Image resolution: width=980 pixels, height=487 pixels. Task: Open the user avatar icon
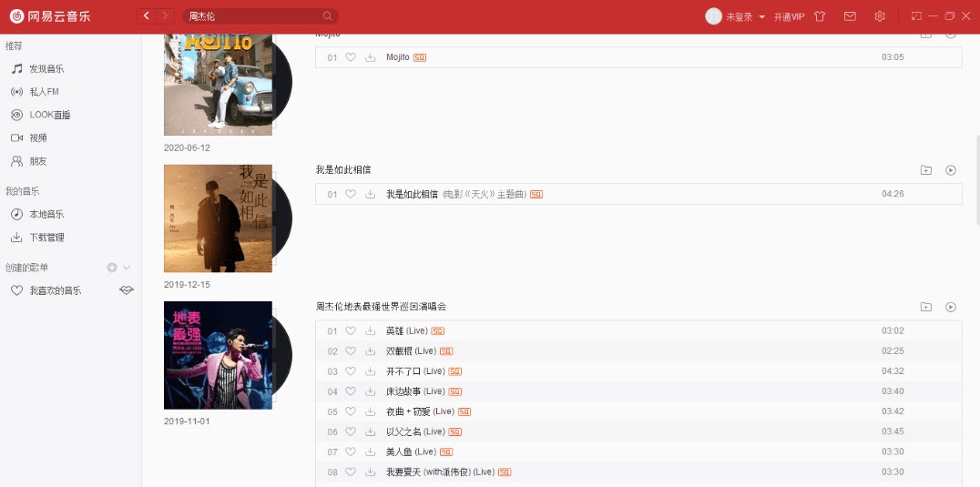point(713,16)
